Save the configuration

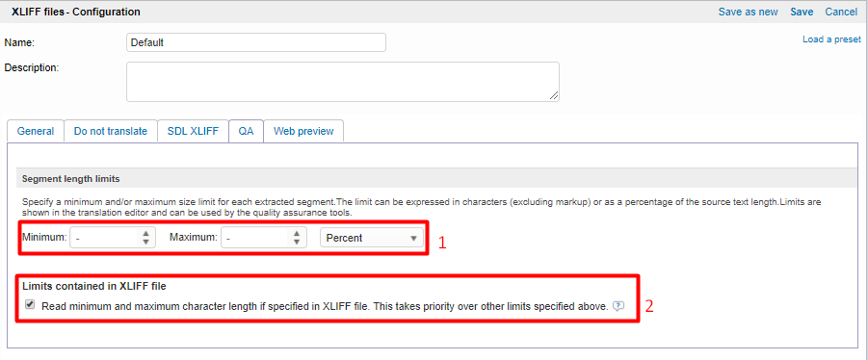pos(802,12)
